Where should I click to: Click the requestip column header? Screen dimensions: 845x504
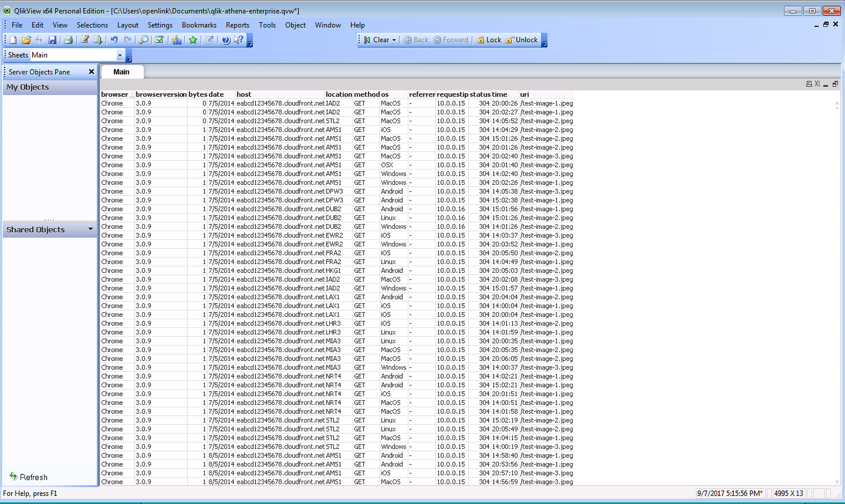[452, 94]
